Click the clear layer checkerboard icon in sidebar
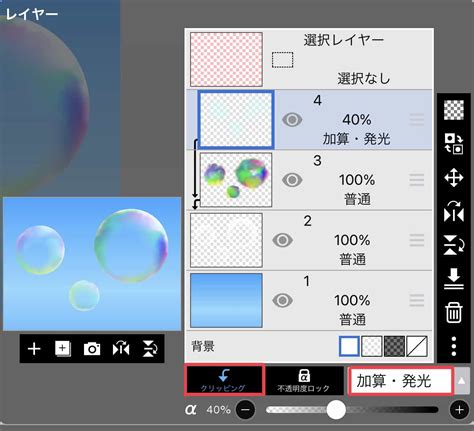The height and width of the screenshot is (431, 474). coord(454,110)
